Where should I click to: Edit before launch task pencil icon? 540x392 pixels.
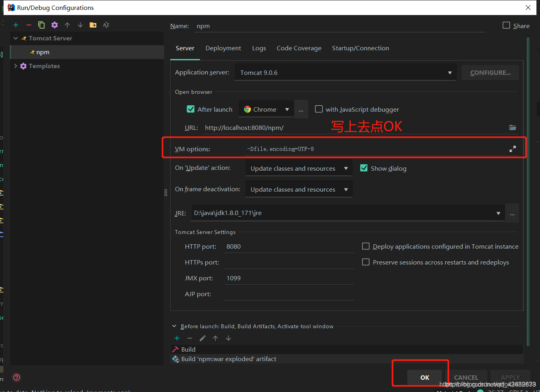point(203,338)
